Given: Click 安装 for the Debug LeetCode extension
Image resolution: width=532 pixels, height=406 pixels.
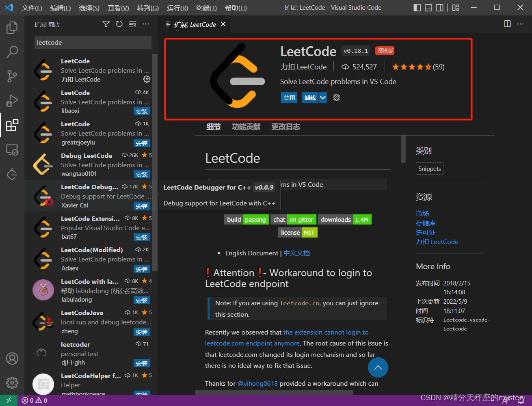Looking at the screenshot, I should click(141, 174).
